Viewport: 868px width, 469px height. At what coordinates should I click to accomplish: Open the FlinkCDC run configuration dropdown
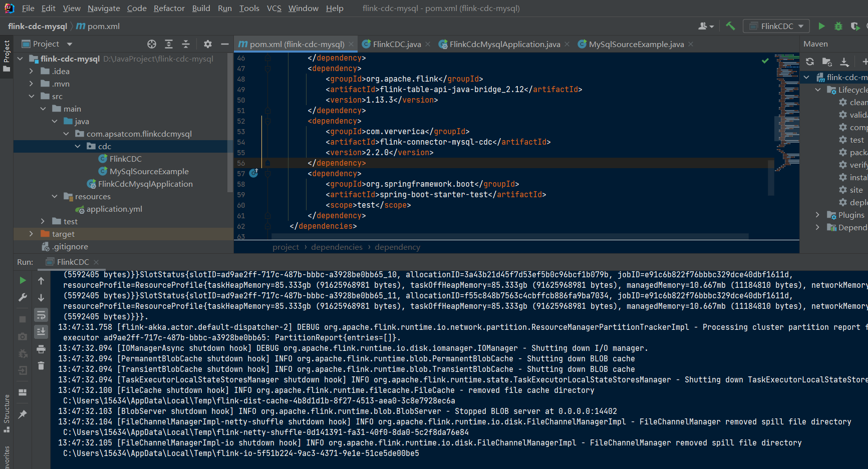click(776, 26)
